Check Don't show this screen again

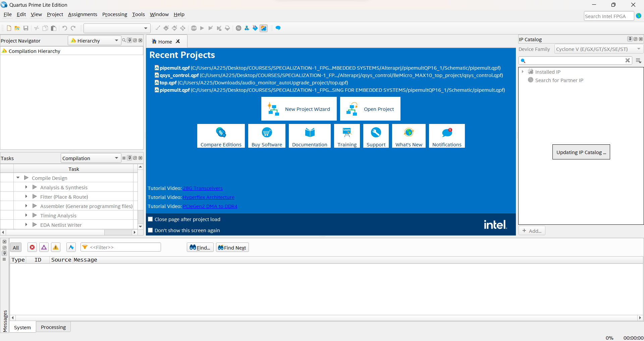tap(150, 230)
